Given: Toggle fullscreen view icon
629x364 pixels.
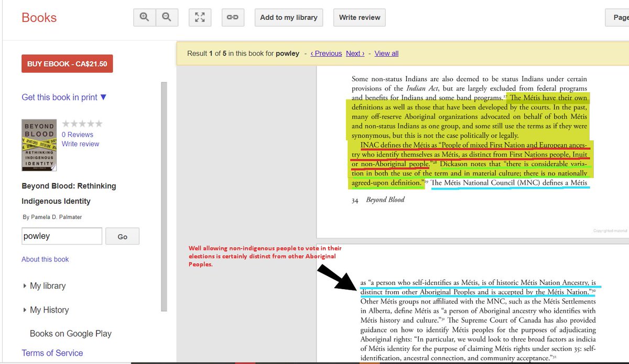Looking at the screenshot, I should 200,17.
